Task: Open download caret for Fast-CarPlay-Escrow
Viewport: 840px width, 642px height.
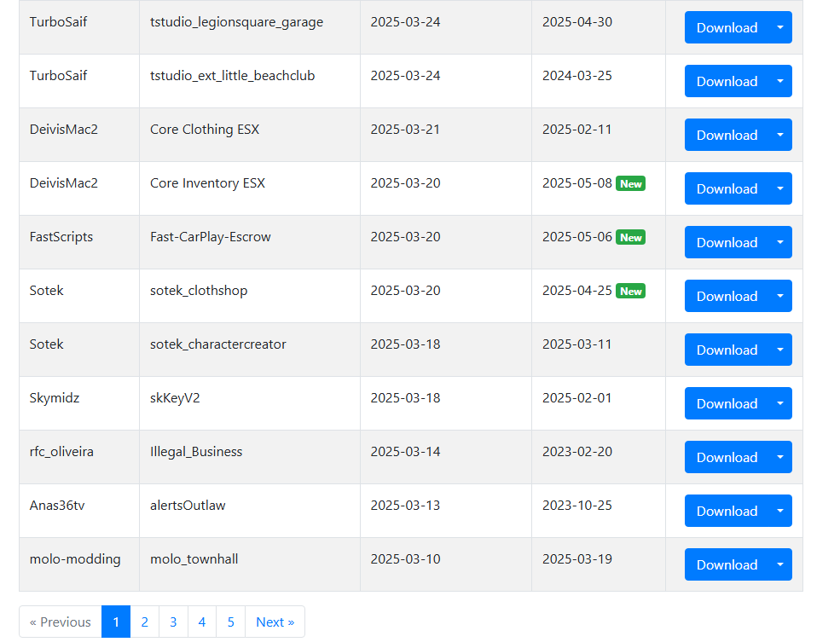Action: pos(780,242)
